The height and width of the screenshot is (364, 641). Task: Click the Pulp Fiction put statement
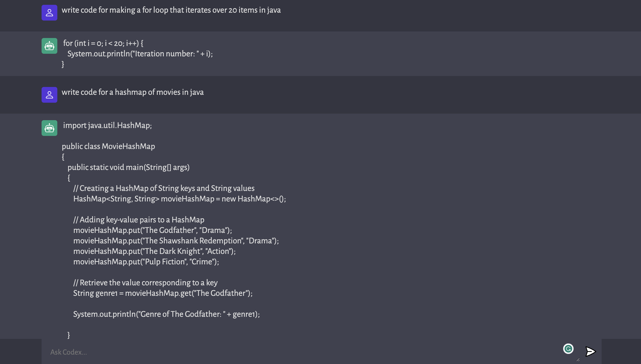[x=146, y=262]
